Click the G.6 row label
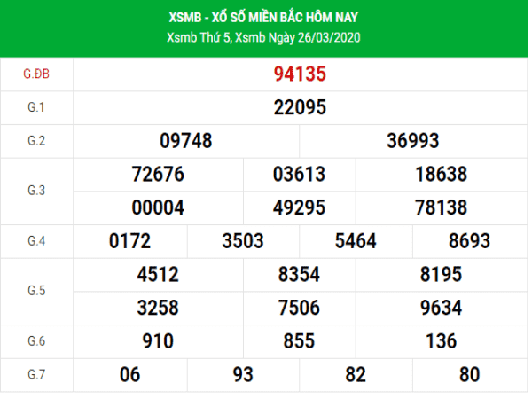Screen dimensions: 532x399 tap(36, 341)
